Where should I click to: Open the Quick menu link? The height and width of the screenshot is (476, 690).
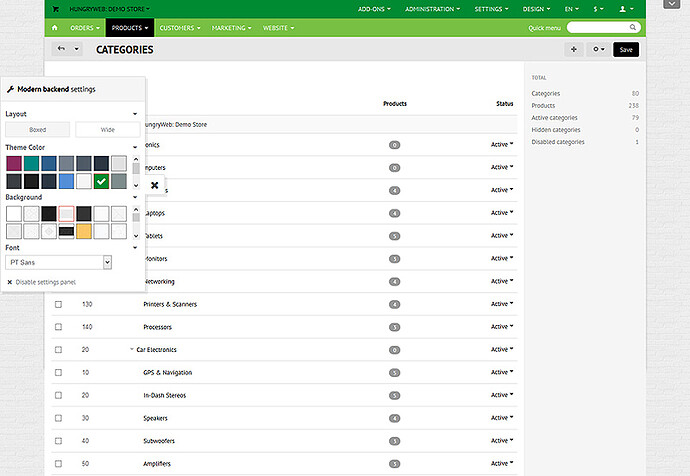tap(544, 28)
